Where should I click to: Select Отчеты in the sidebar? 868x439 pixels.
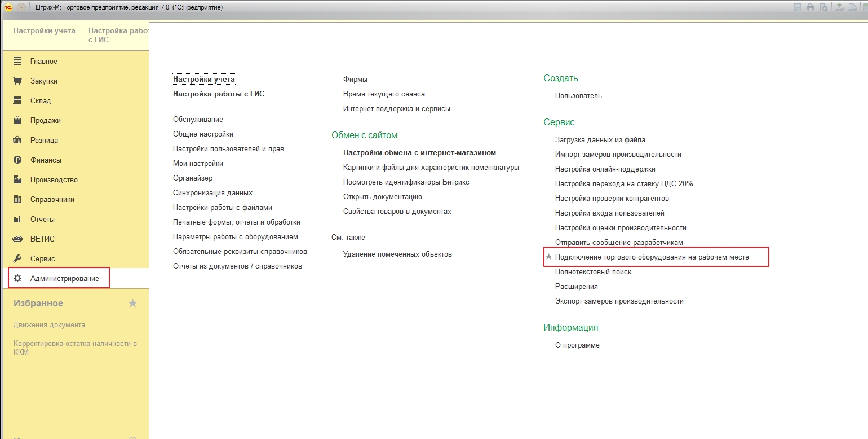[x=42, y=219]
